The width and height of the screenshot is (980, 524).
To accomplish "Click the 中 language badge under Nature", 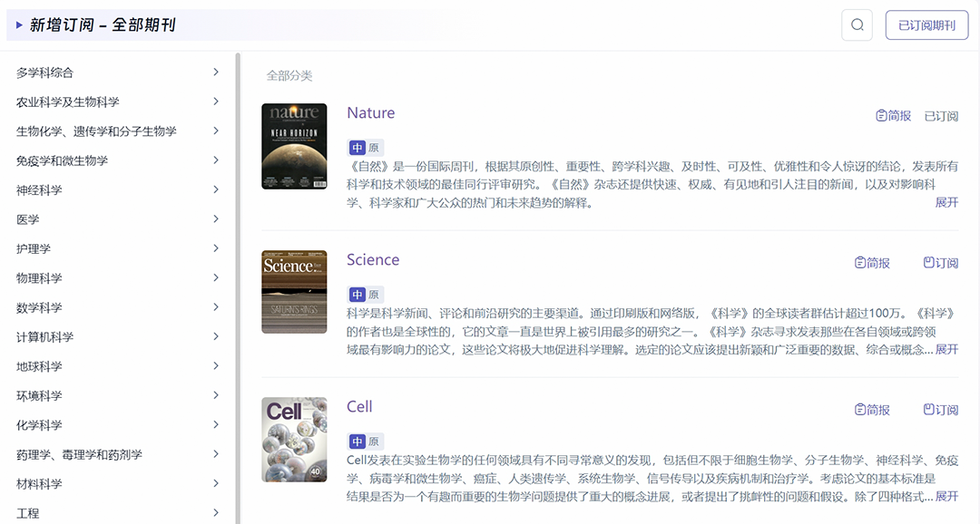I will click(x=357, y=148).
